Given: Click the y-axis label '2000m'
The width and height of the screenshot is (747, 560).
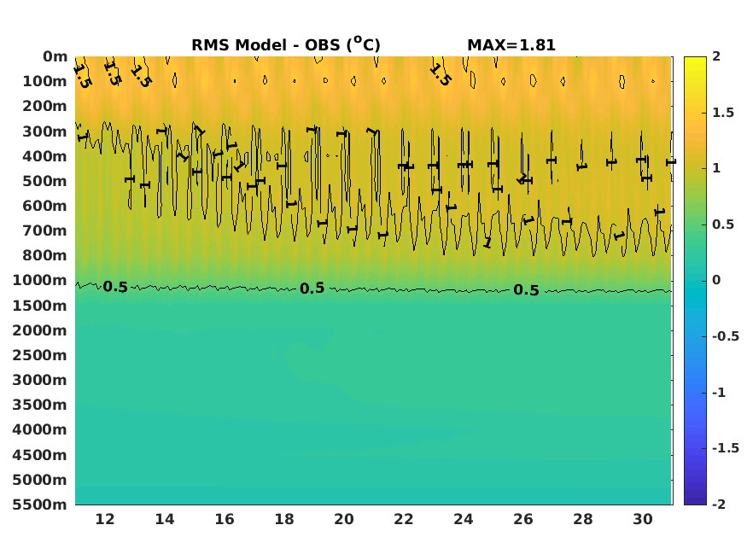Looking at the screenshot, I should (40, 330).
